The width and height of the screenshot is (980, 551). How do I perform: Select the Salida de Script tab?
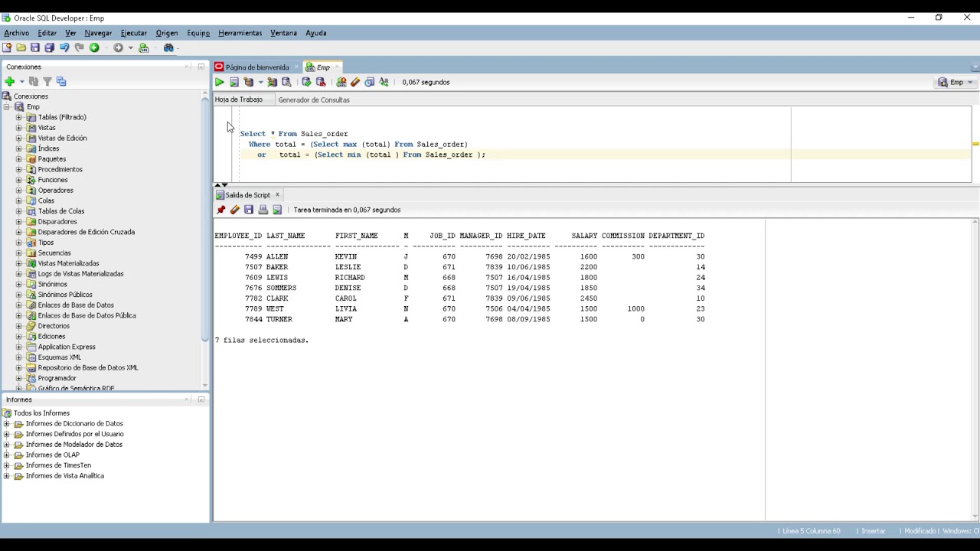(247, 195)
